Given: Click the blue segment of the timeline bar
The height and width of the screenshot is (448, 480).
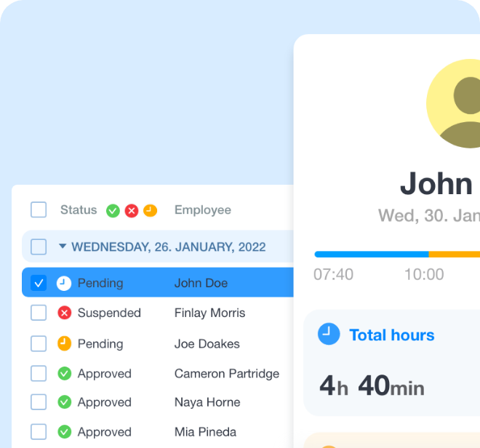Looking at the screenshot, I should click(x=372, y=254).
